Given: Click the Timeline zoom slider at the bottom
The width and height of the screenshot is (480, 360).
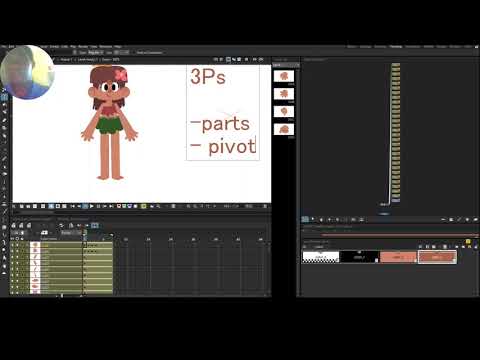Looking at the screenshot, I should [62, 296].
